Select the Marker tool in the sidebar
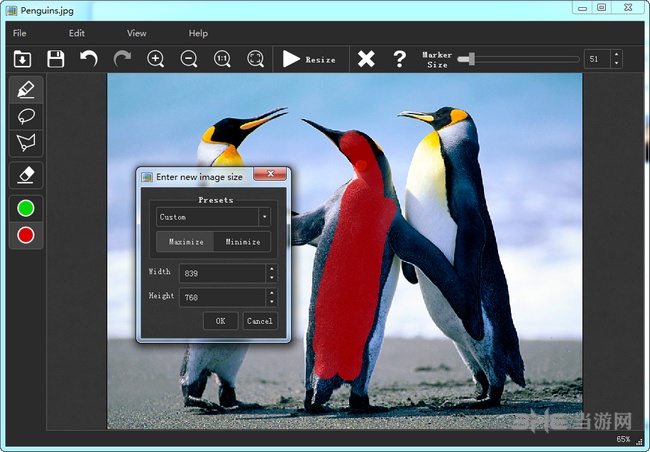The width and height of the screenshot is (650, 452). coord(26,89)
